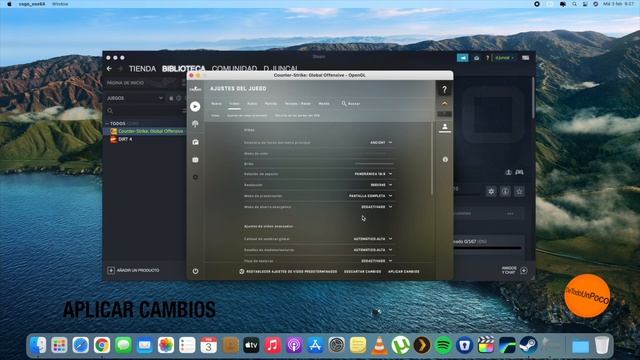Click the plus icon beside Añadir un producto
Image resolution: width=640 pixels, height=360 pixels.
click(111, 270)
